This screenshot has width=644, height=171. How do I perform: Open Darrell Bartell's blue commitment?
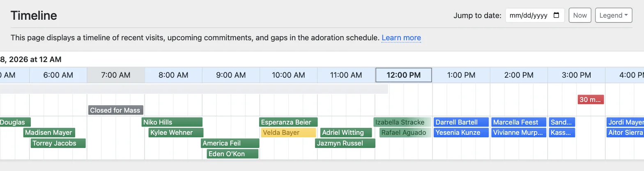click(x=461, y=122)
